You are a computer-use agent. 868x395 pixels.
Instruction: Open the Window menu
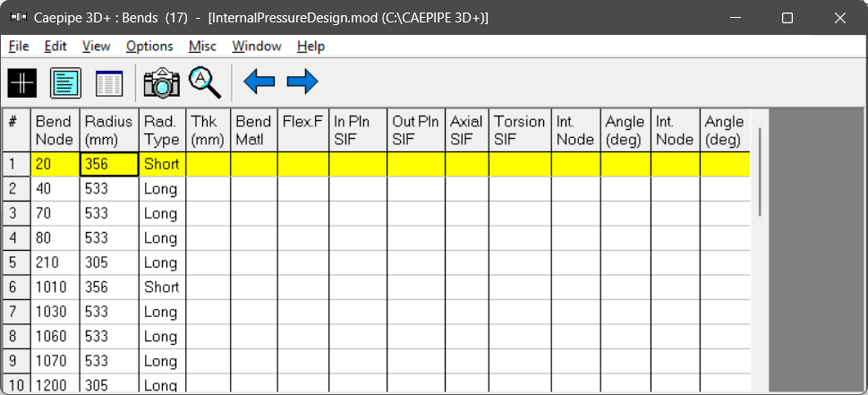[x=257, y=46]
